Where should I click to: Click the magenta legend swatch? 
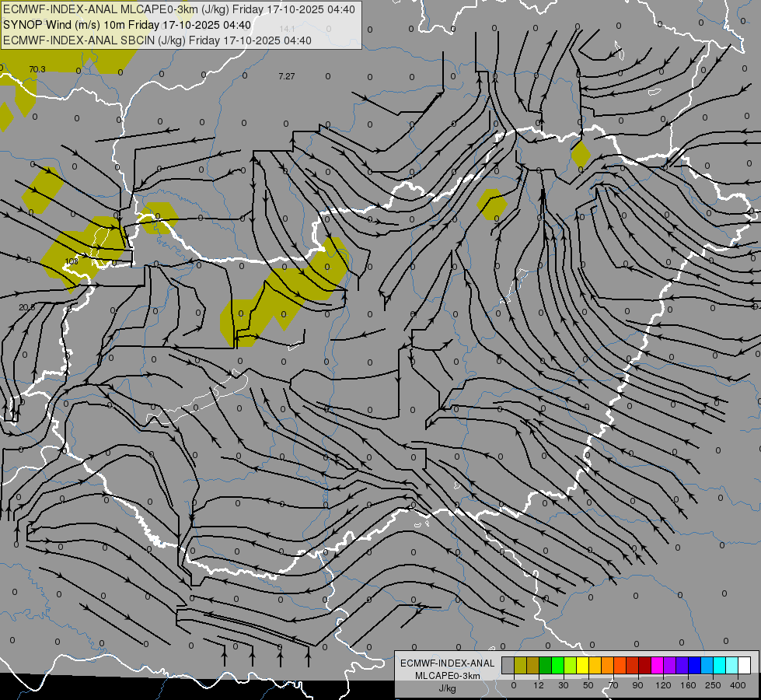coord(657,665)
